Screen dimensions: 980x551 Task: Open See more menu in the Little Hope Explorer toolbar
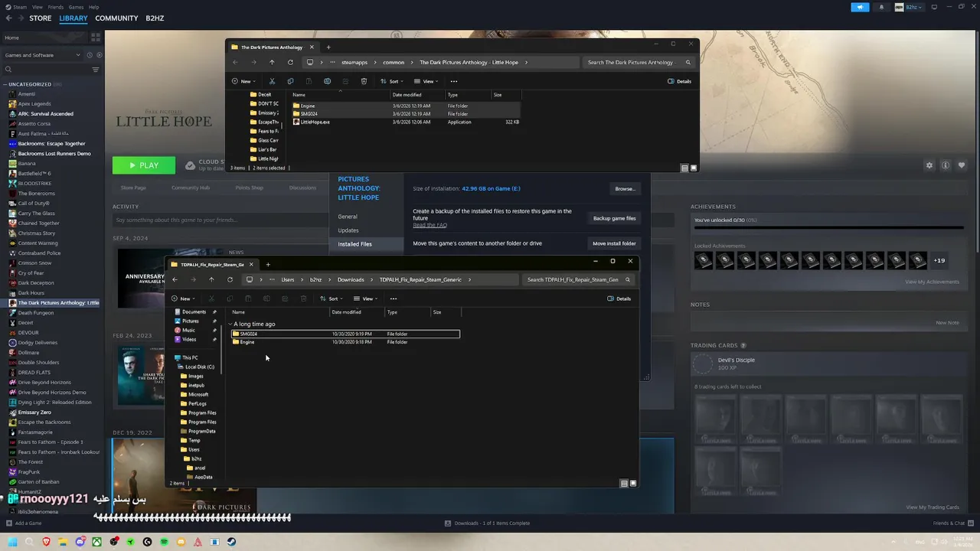coord(453,81)
